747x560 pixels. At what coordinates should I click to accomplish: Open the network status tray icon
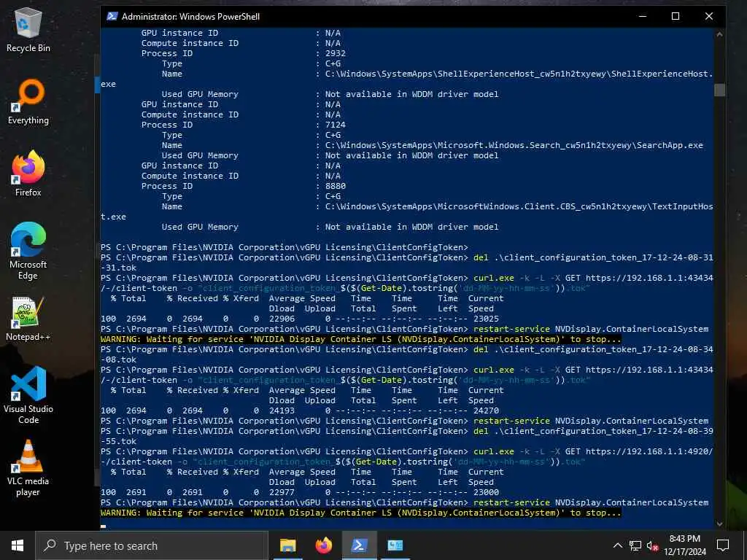635,545
